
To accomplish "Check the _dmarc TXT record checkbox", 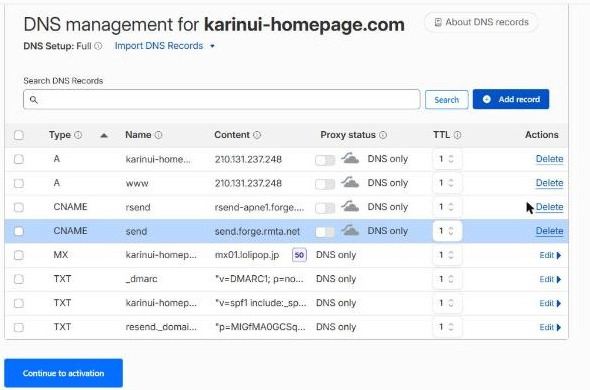I will pos(18,279).
